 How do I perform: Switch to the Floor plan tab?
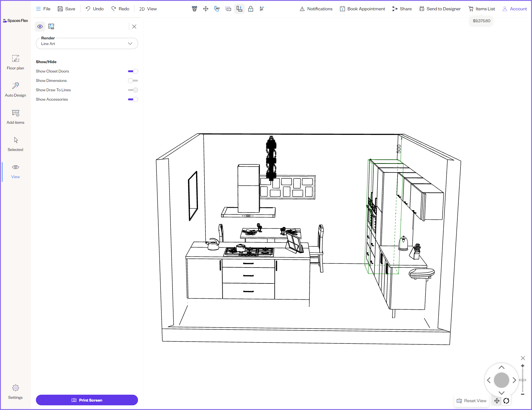click(16, 62)
